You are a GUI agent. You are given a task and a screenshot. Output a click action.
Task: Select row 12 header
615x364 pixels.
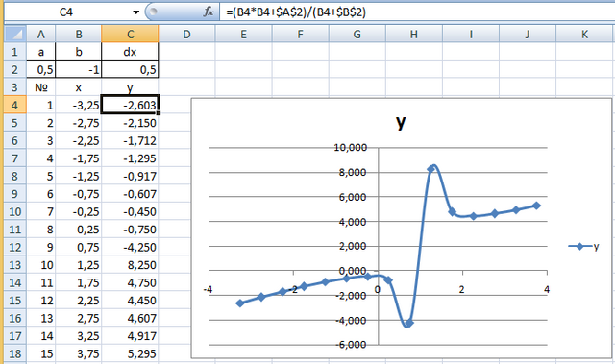pyautogui.click(x=15, y=247)
